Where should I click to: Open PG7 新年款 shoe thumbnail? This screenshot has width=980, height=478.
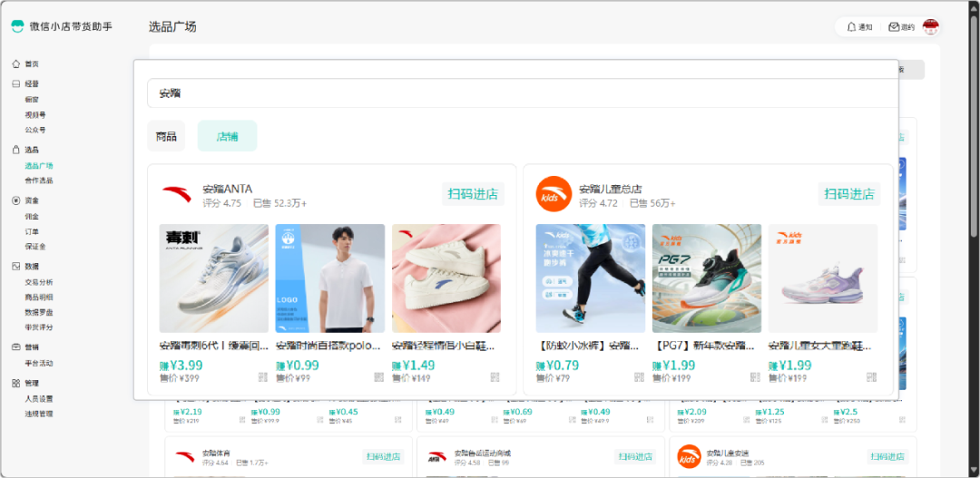pyautogui.click(x=707, y=278)
